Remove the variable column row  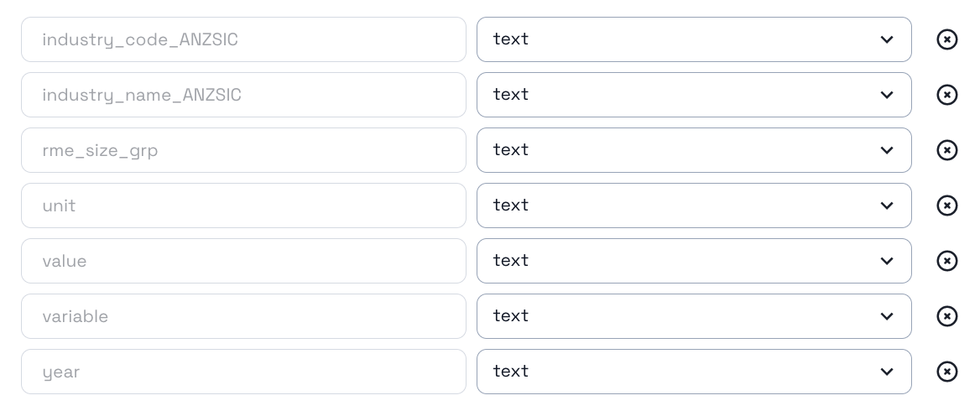coord(946,316)
